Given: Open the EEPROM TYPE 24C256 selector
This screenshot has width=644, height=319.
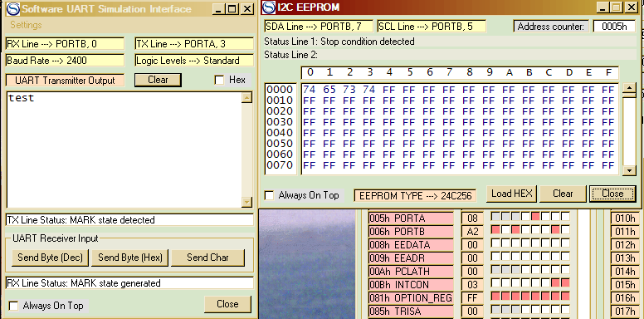Looking at the screenshot, I should [415, 196].
